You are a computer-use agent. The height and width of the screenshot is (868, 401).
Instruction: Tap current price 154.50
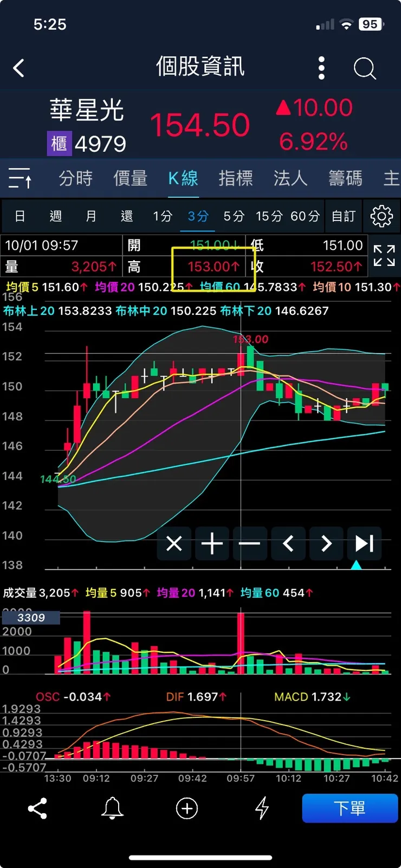200,125
